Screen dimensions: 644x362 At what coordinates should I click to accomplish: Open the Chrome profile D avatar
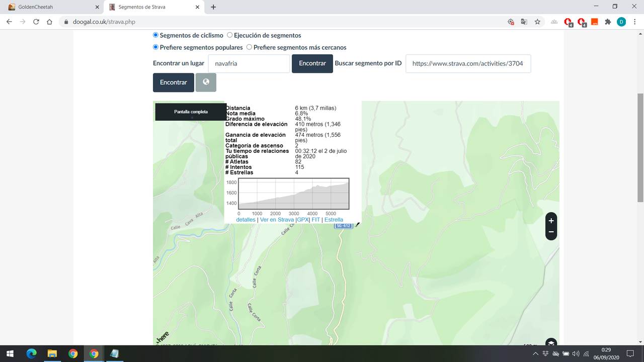coord(621,22)
